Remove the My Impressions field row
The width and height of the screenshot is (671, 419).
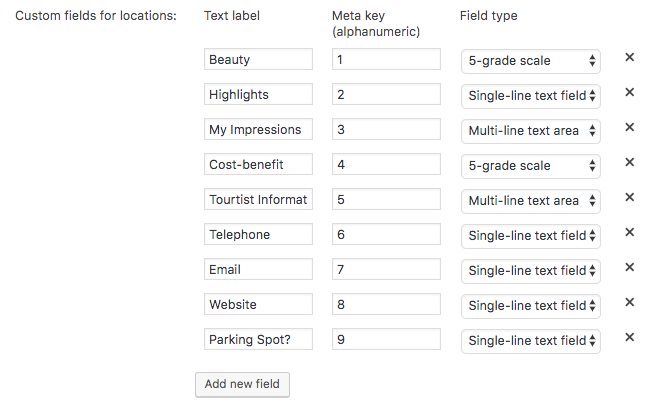pos(630,128)
